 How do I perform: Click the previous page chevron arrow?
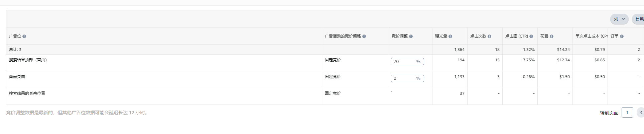pos(641,113)
